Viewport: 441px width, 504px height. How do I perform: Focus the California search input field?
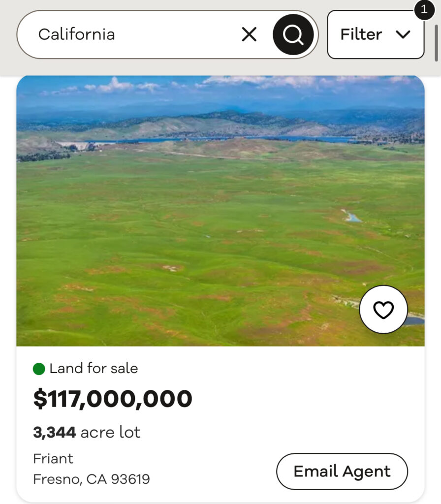(133, 34)
